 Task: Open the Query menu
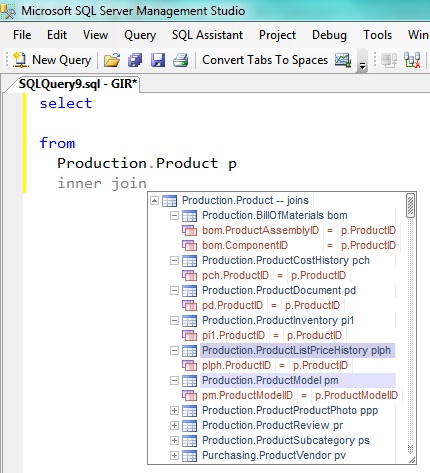140,35
